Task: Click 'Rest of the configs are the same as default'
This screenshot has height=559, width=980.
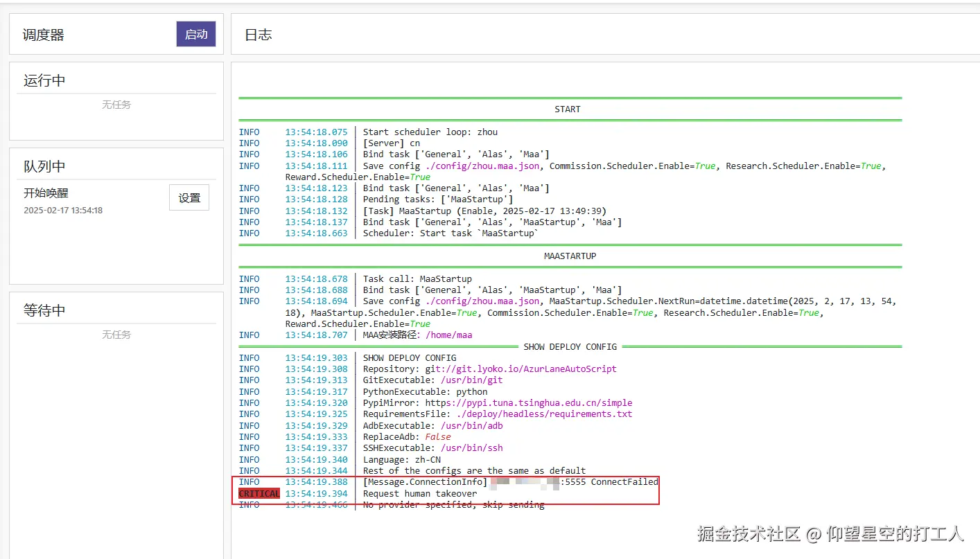Action: [x=474, y=471]
